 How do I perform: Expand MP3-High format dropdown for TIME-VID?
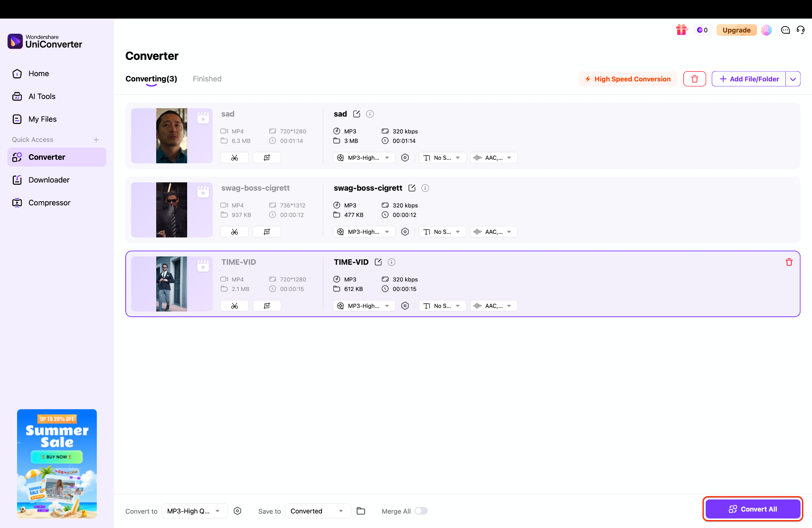[364, 306]
